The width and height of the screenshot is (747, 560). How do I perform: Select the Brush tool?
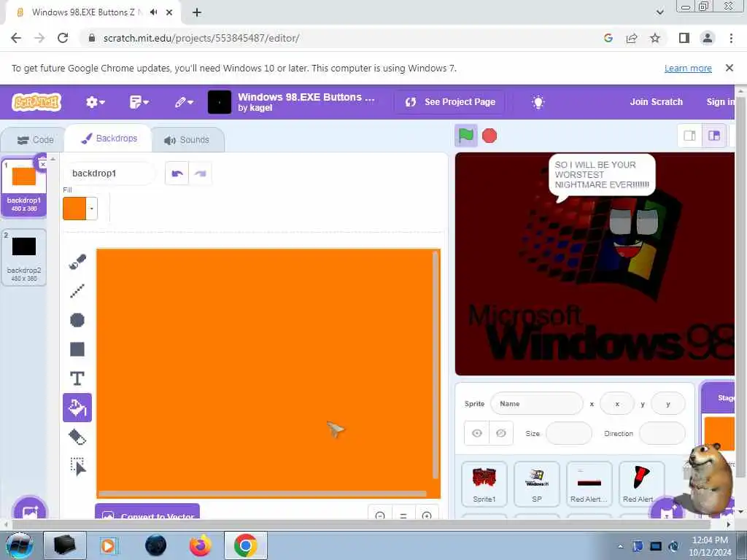[x=77, y=262]
